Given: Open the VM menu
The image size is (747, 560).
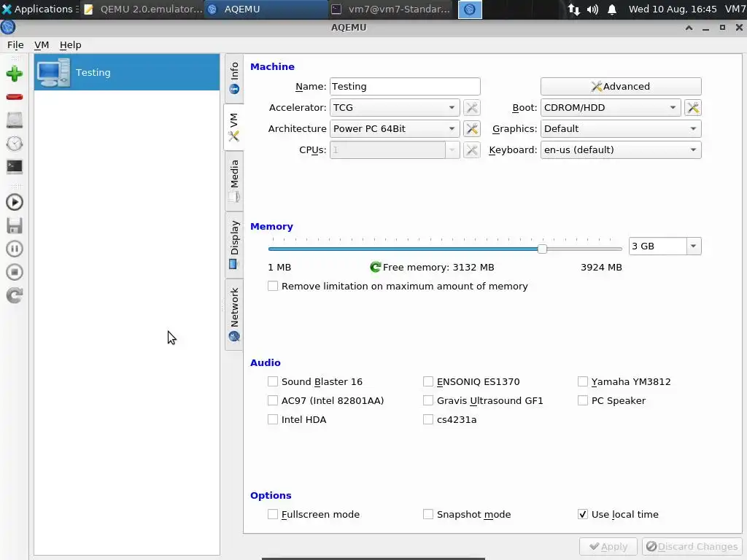Looking at the screenshot, I should 42,44.
